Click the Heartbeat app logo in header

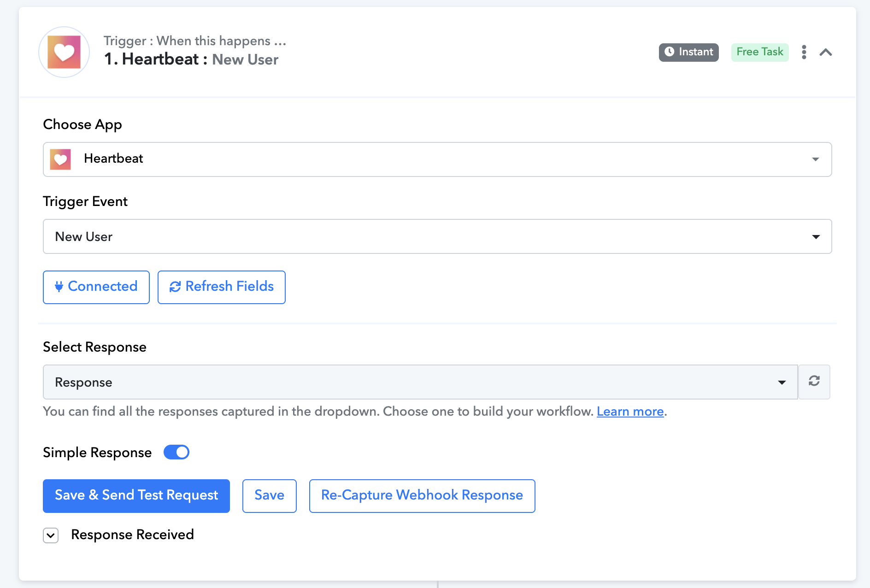point(64,52)
